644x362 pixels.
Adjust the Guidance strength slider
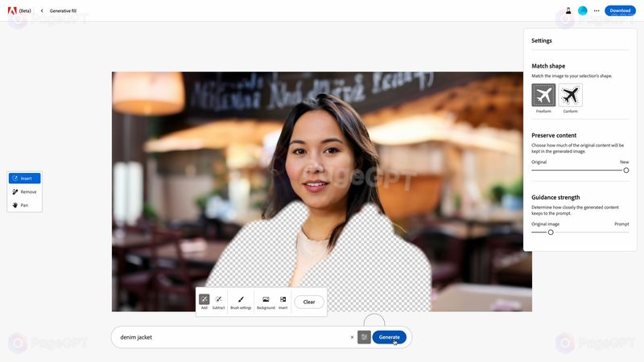[x=580, y=232]
